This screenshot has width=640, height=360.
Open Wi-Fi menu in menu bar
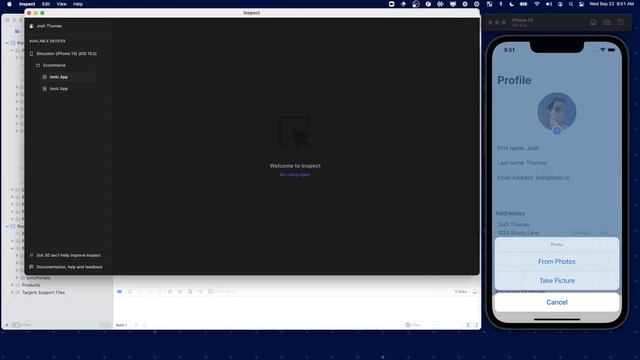pos(537,4)
